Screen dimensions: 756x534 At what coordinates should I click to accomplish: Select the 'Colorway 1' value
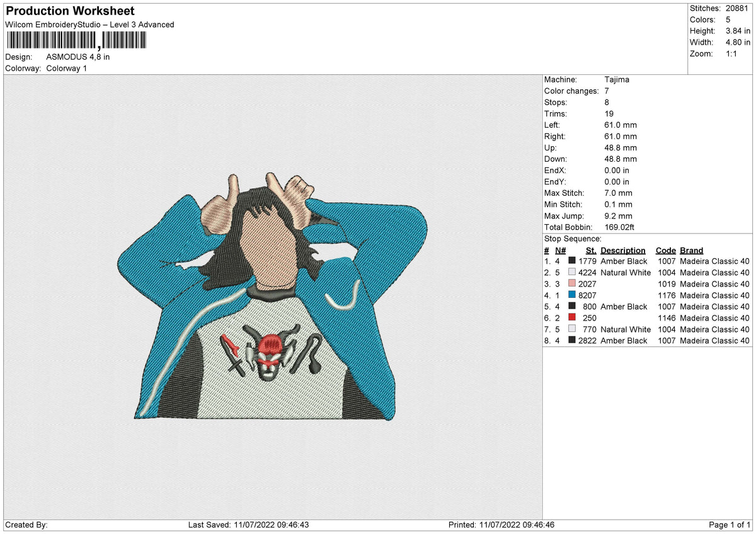[x=67, y=68]
